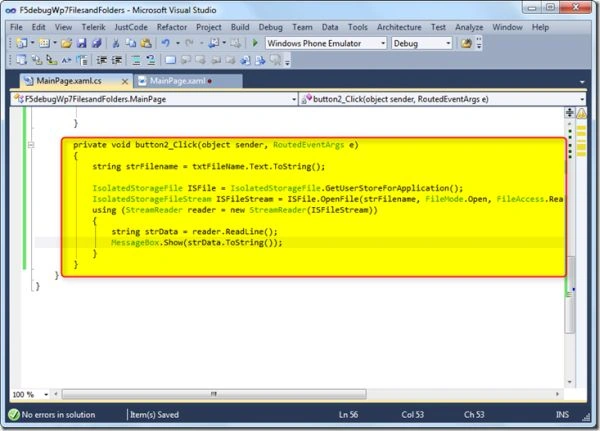This screenshot has width=600, height=431.
Task: Click the Decrease Indent icon
Action: (x=101, y=60)
